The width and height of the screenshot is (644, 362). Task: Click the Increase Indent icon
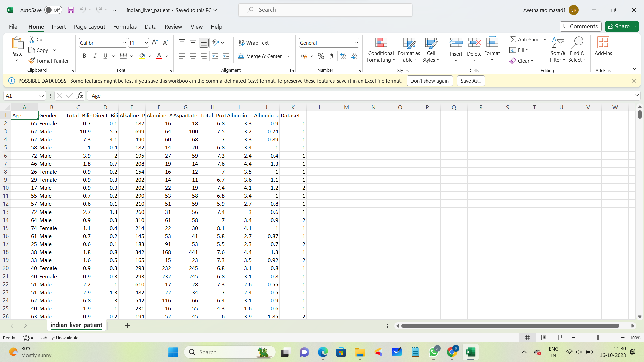[226, 56]
